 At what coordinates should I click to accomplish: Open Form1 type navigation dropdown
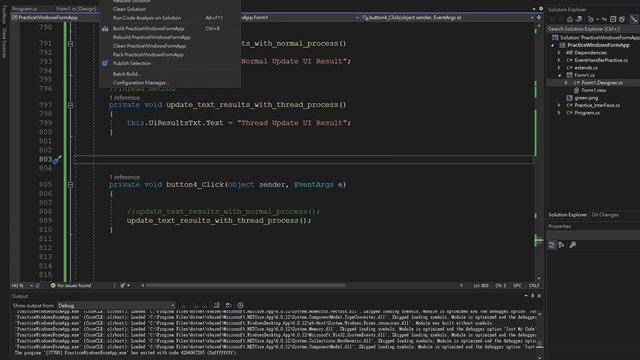tap(300, 18)
